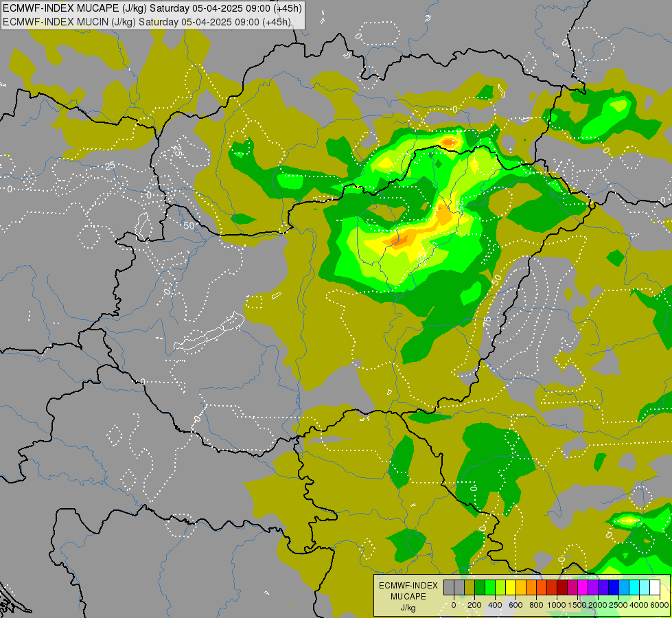Click the J/kg unit label in legend
The width and height of the screenshot is (672, 618).
click(408, 608)
